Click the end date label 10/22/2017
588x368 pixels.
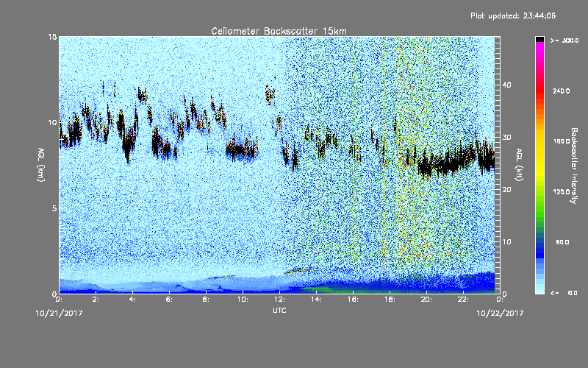tap(500, 313)
